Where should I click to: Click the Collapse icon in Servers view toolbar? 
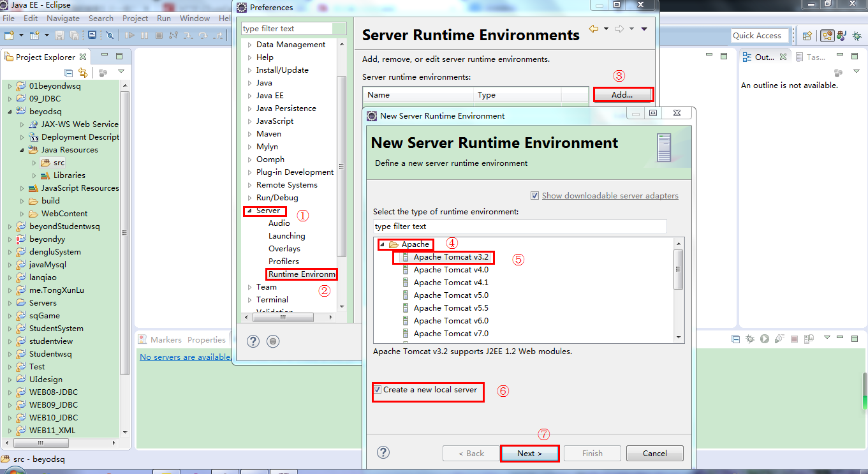point(735,339)
